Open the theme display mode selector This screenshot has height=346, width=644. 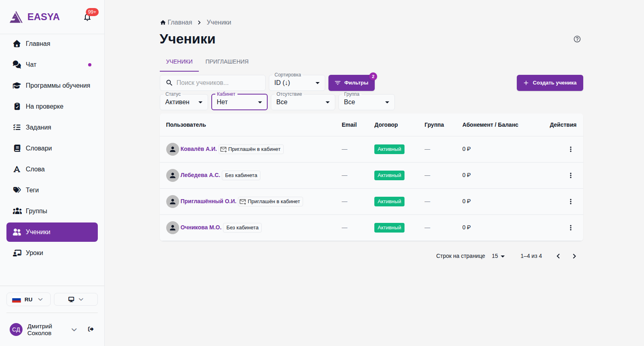point(76,299)
